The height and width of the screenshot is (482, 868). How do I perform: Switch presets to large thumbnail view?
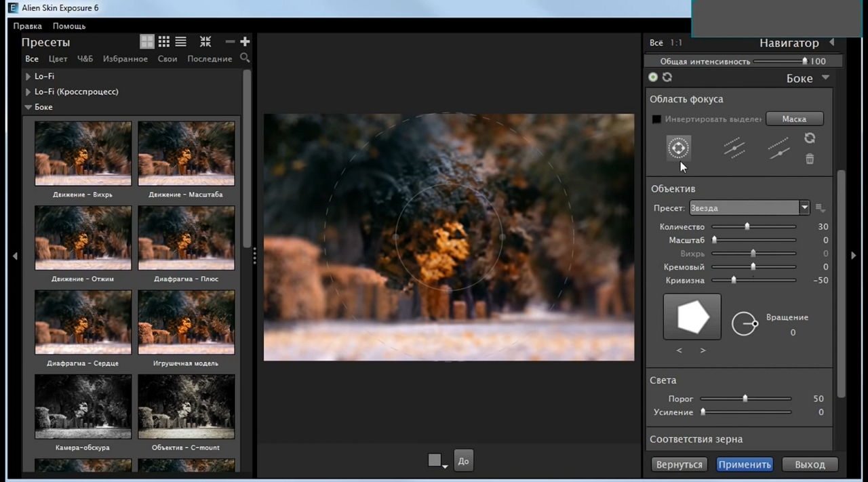(147, 42)
